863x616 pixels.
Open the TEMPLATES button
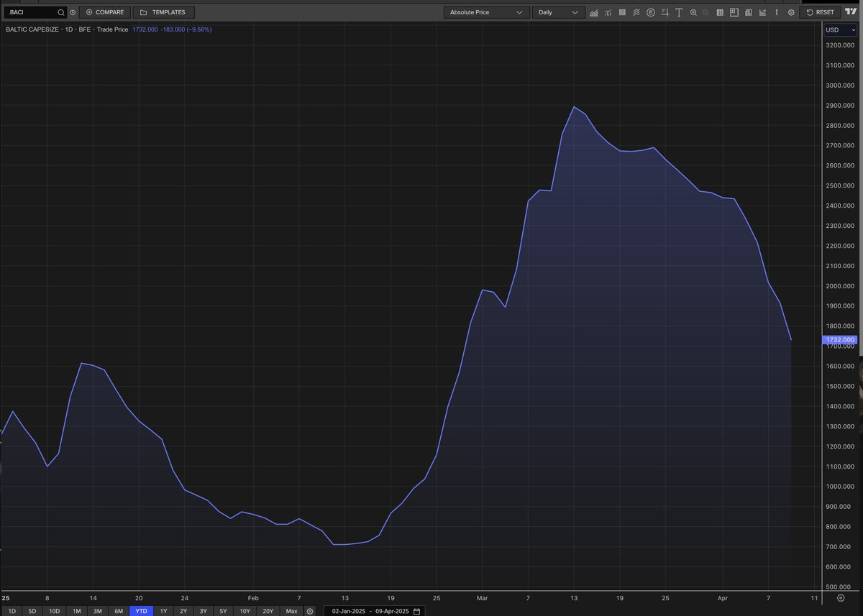point(163,12)
